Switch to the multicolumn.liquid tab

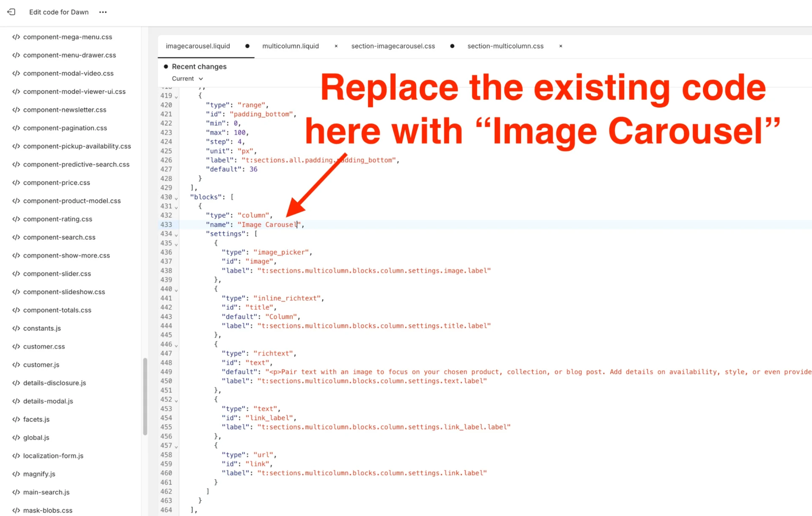(291, 46)
